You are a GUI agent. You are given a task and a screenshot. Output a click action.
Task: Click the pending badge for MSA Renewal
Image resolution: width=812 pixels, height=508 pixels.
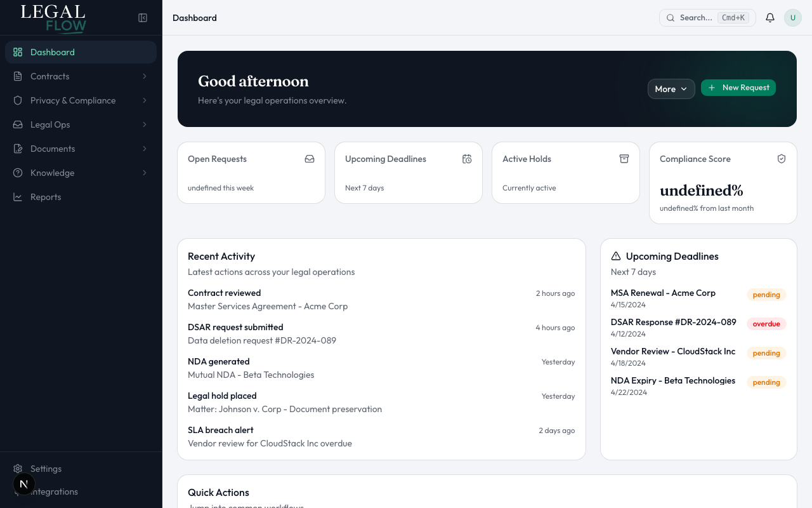click(x=766, y=295)
